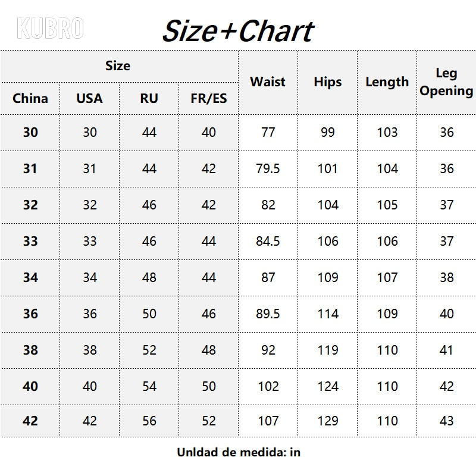Screen dimensions: 476x476
Task: Select the USA column header
Action: tap(90, 98)
